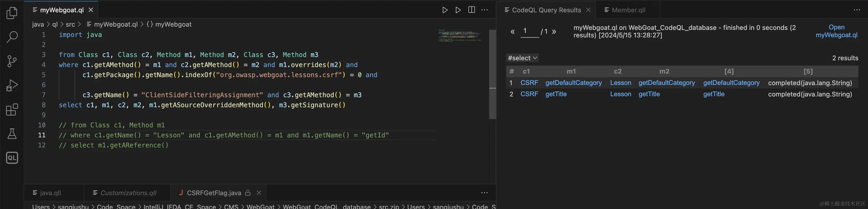Click completed(java.lang.String) cell in row 1
This screenshot has height=209, width=868.
tap(810, 83)
